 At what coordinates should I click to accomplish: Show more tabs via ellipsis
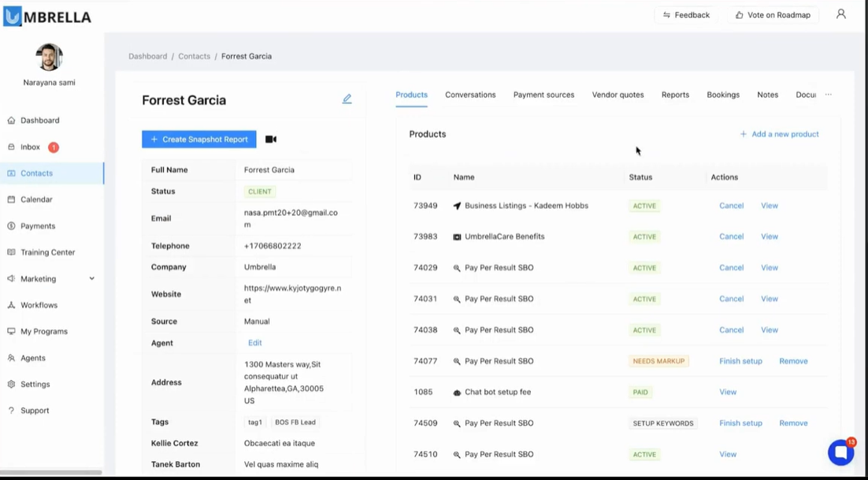point(828,95)
